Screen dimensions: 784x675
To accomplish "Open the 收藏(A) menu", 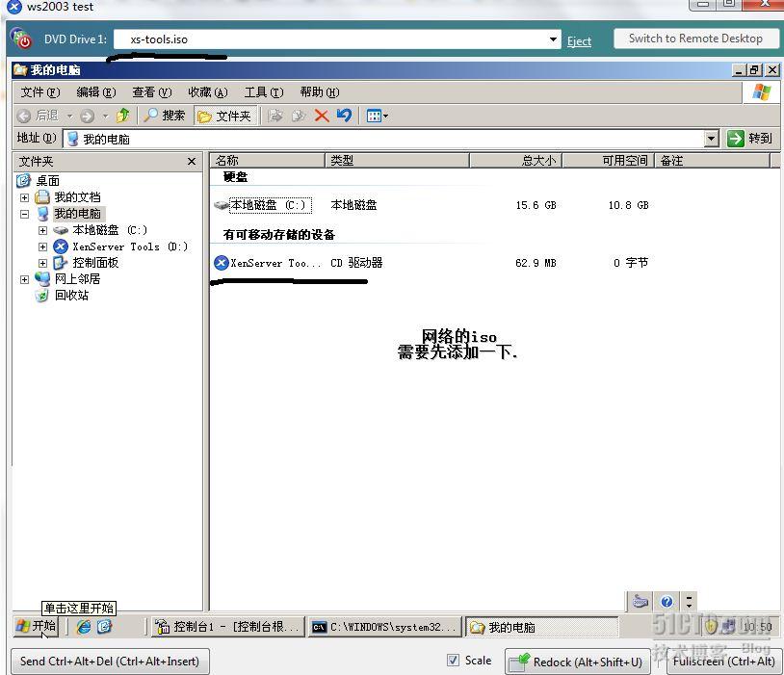I will (x=208, y=92).
